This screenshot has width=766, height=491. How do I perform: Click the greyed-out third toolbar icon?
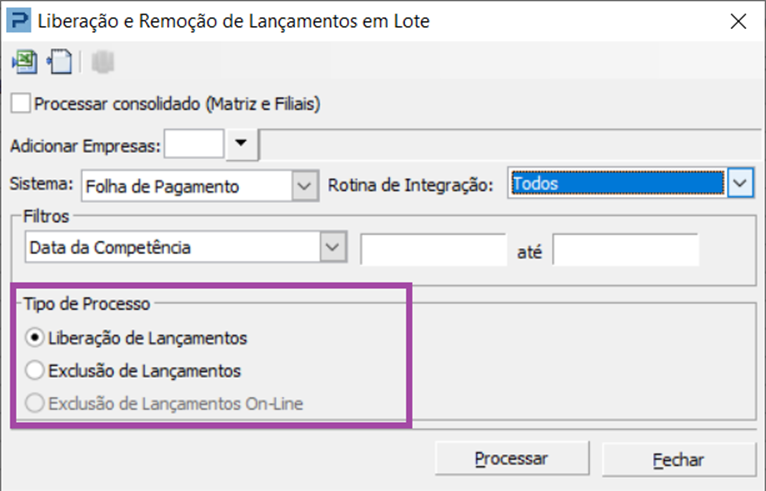(x=102, y=62)
